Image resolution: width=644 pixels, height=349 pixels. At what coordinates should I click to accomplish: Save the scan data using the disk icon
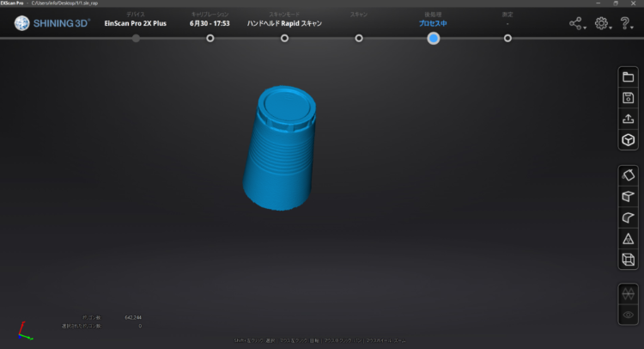(628, 99)
